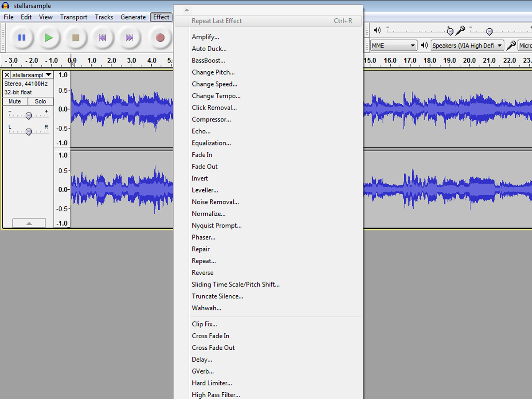Viewport: 532px width, 399px height.
Task: Stop playback with the Stop button
Action: click(75, 38)
